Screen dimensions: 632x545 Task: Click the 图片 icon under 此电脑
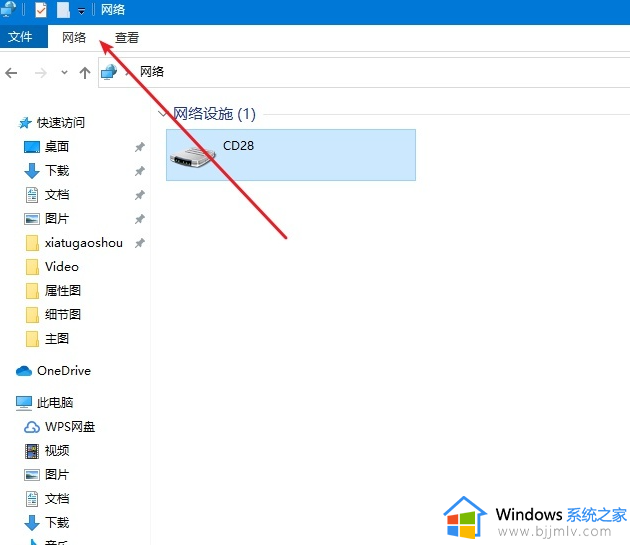click(x=32, y=475)
